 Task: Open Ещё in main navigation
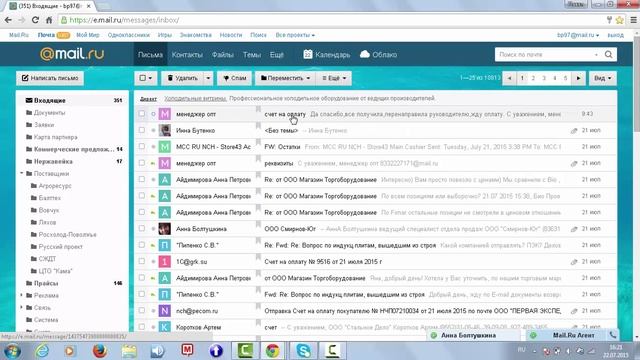[x=276, y=55]
